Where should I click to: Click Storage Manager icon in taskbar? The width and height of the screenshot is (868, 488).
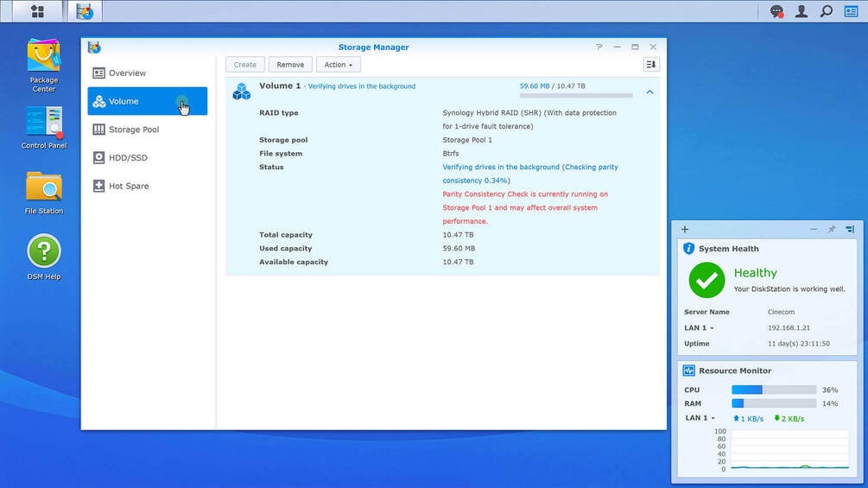[x=85, y=11]
